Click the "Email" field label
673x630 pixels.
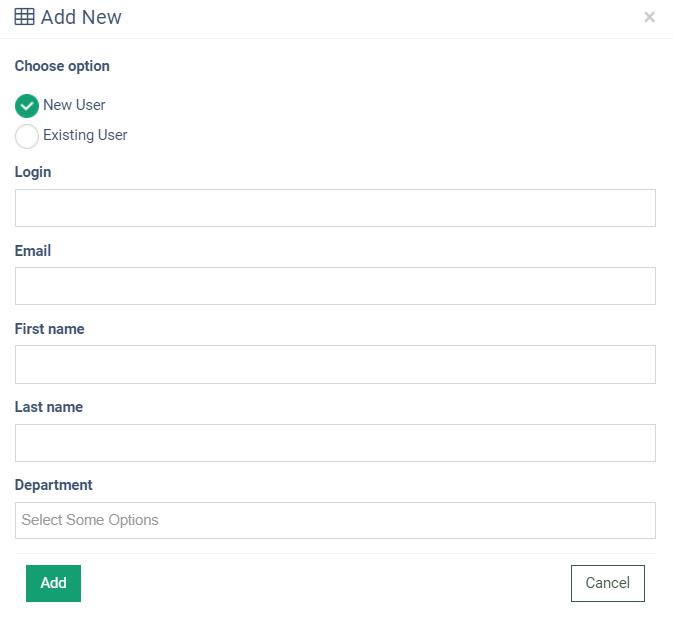point(33,251)
